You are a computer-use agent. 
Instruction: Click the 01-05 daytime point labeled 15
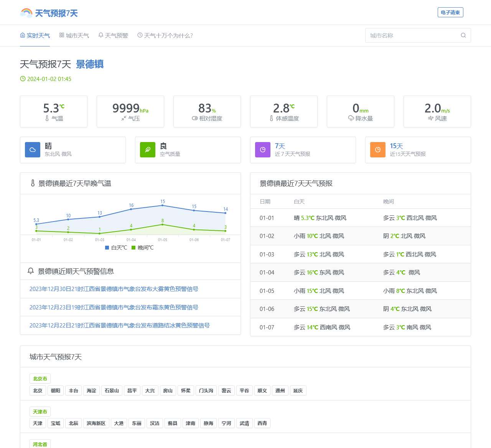click(x=163, y=205)
